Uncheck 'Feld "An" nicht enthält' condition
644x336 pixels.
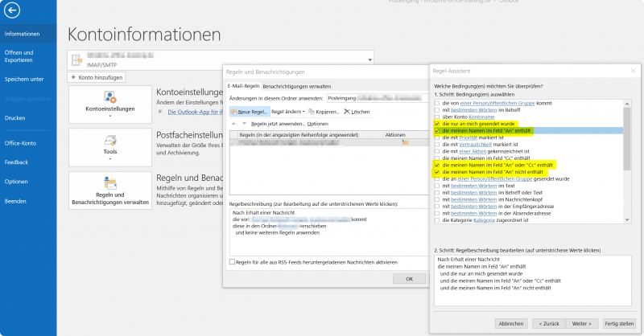tap(437, 172)
